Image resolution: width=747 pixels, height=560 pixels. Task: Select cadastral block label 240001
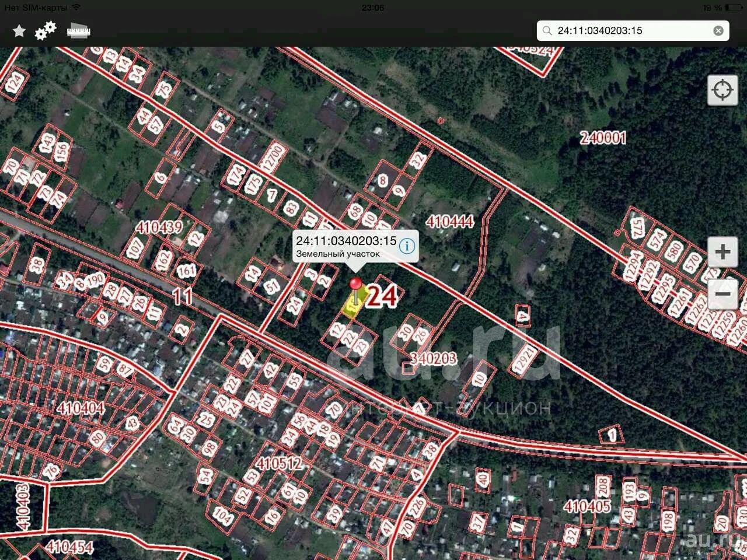603,138
